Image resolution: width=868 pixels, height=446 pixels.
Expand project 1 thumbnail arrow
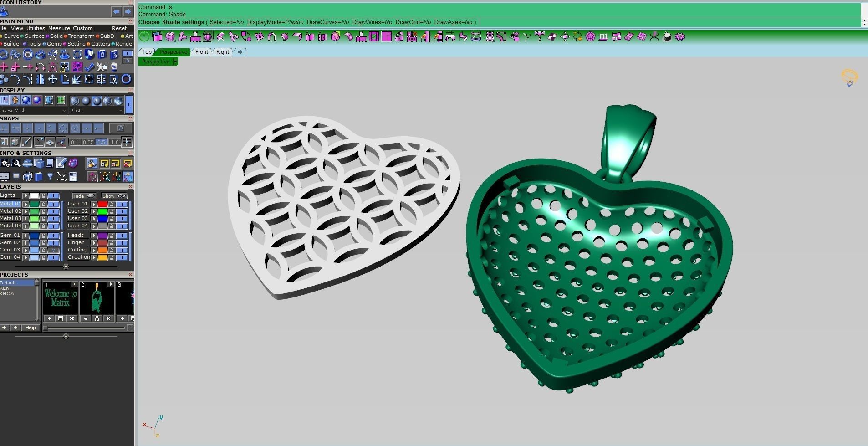74,284
